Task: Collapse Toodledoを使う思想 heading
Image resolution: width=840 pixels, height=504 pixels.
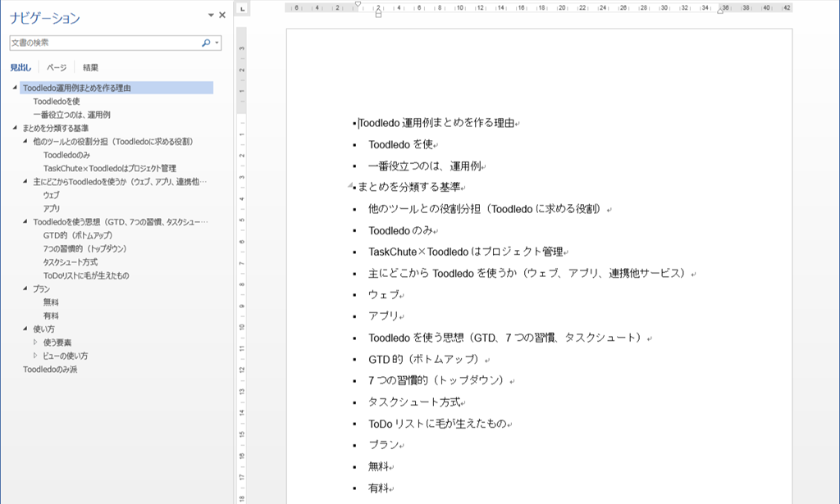Action: 25,221
